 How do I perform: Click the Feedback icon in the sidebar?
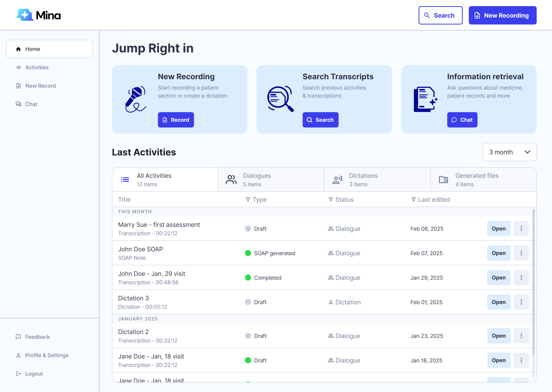pos(18,337)
